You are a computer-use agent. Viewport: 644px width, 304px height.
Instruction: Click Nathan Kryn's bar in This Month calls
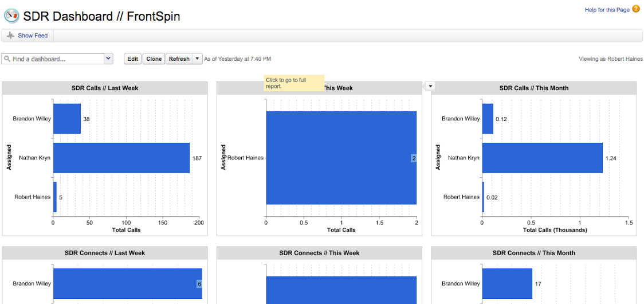[x=542, y=158]
